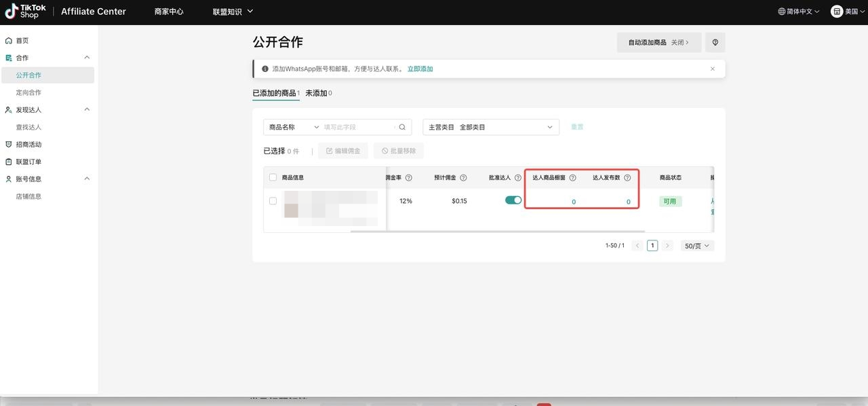The image size is (868, 406).
Task: Open the 主营类目 category dropdown
Action: 490,127
